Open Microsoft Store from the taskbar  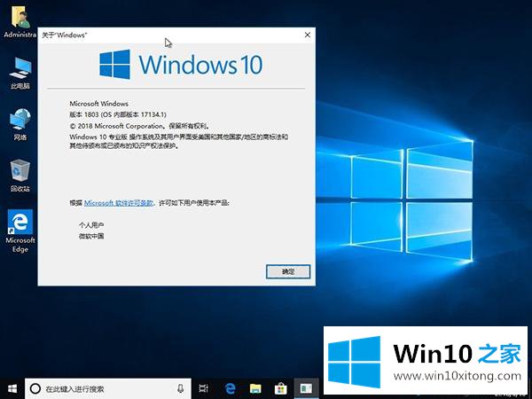[280, 388]
